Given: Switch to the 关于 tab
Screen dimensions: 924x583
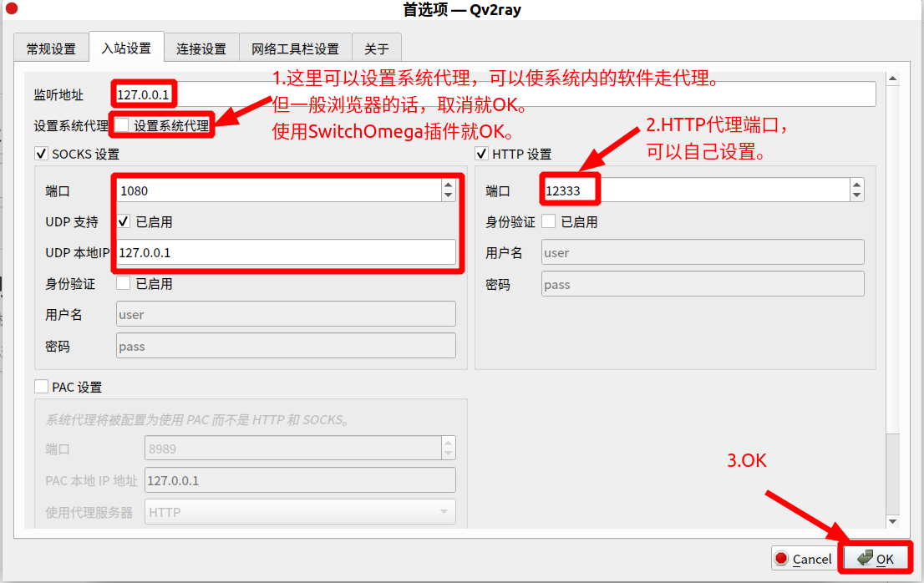Looking at the screenshot, I should 377,48.
